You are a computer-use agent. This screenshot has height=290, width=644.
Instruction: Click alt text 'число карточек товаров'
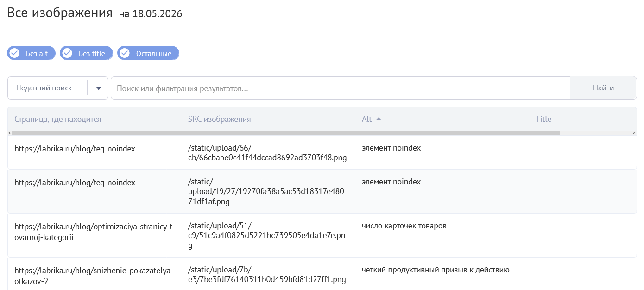(x=404, y=226)
